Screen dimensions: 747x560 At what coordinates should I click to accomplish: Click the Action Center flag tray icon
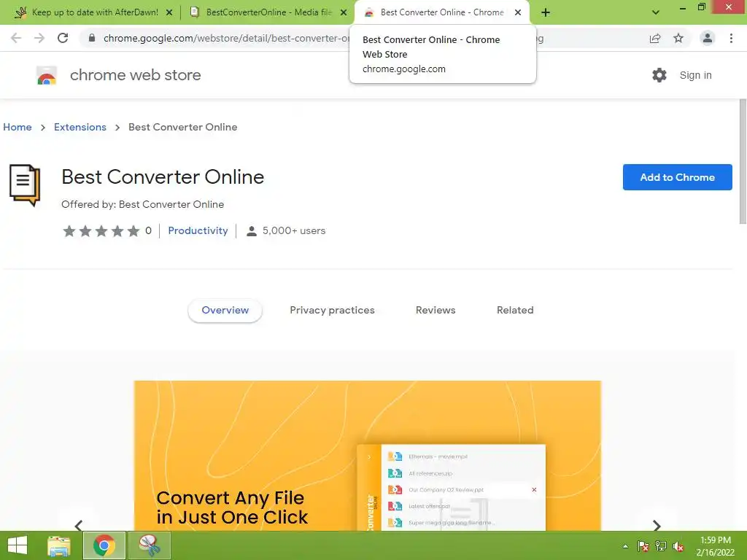pyautogui.click(x=643, y=546)
